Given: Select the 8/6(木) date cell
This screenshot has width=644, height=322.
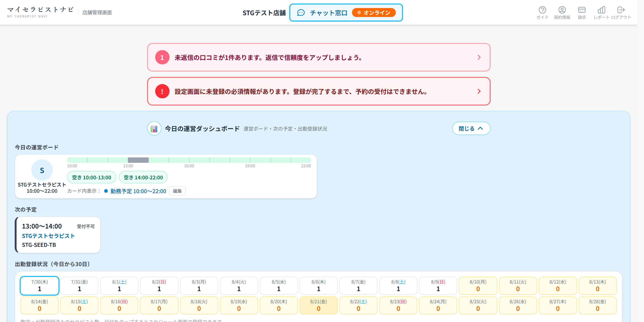Looking at the screenshot, I should pyautogui.click(x=318, y=286).
